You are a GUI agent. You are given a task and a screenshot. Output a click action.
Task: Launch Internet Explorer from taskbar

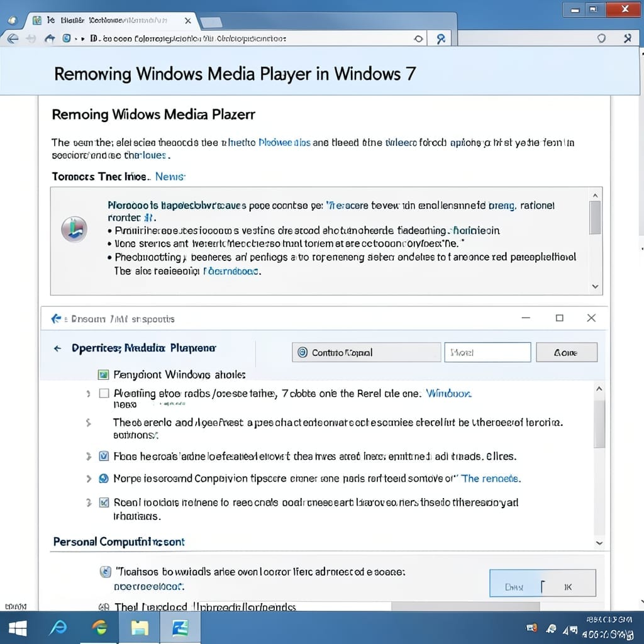(58, 628)
